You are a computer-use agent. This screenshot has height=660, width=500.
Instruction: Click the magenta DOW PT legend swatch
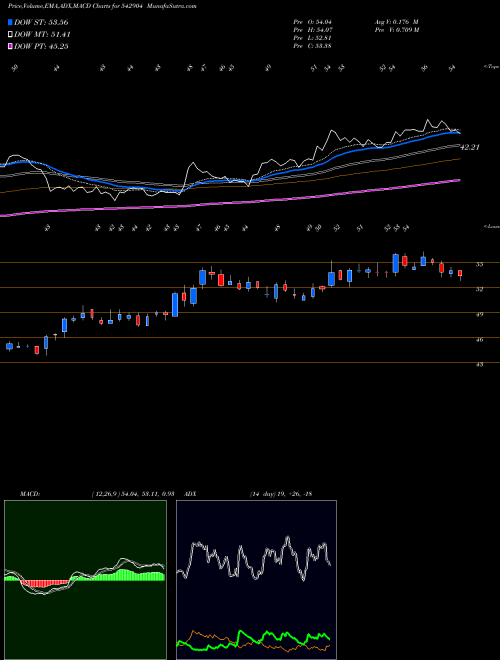pyautogui.click(x=11, y=46)
